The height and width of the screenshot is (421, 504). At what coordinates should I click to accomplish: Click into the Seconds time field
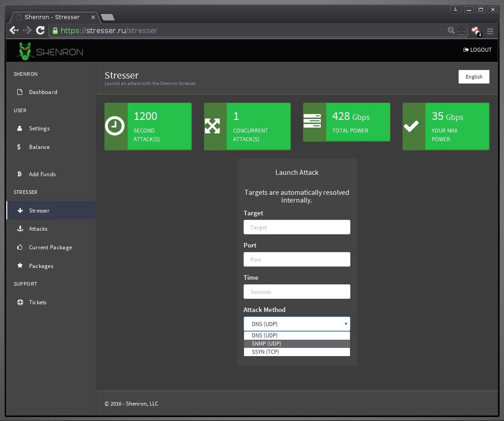click(x=297, y=292)
